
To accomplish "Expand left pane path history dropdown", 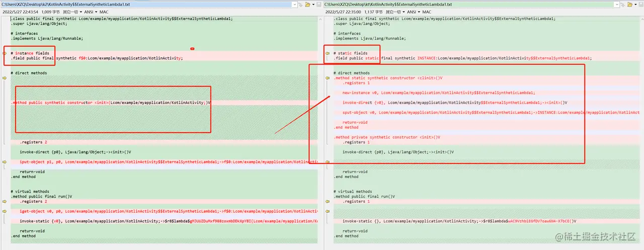I will pos(295,5).
